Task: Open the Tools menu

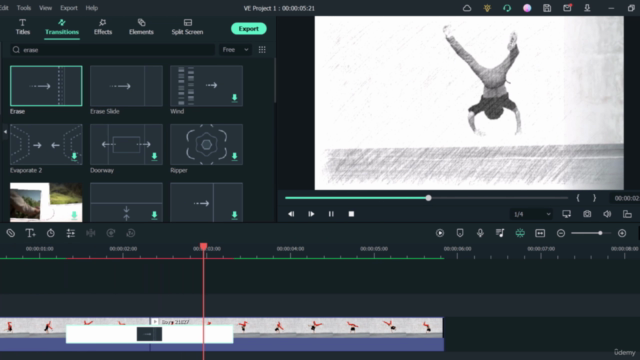Action: [x=24, y=8]
